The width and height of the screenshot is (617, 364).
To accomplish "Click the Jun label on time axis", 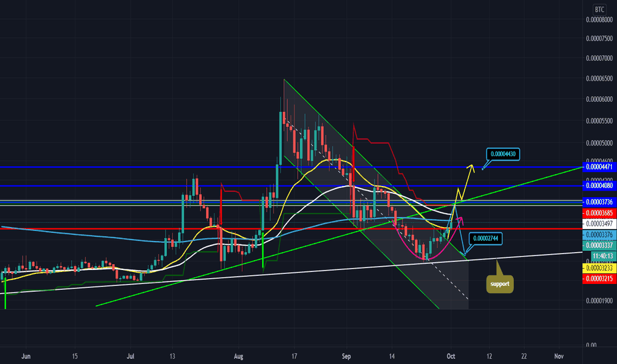I will coord(26,356).
